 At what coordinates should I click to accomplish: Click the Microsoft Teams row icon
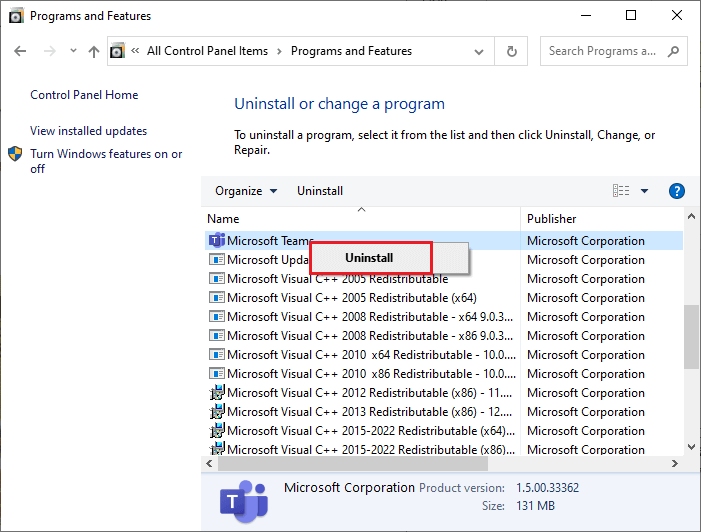coord(217,241)
